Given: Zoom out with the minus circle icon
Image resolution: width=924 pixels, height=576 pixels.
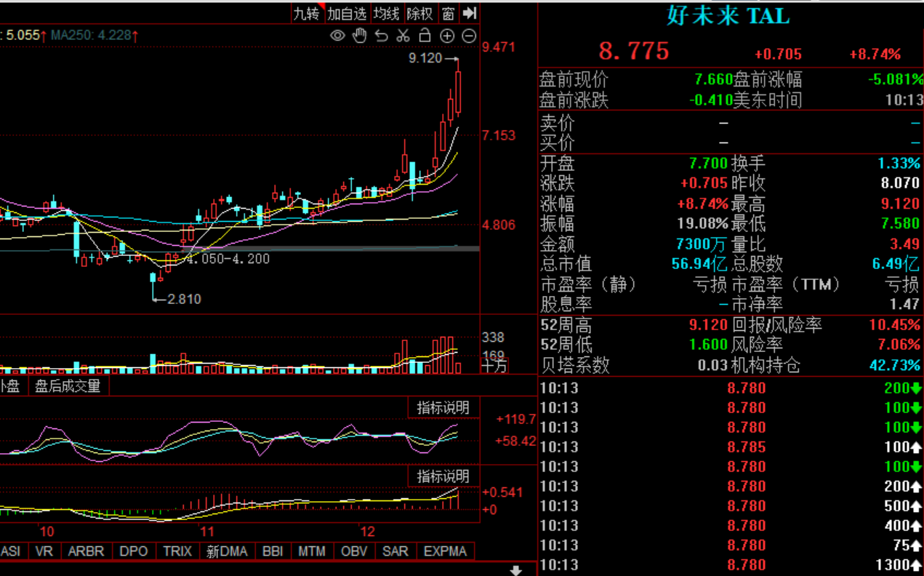Looking at the screenshot, I should tap(469, 36).
